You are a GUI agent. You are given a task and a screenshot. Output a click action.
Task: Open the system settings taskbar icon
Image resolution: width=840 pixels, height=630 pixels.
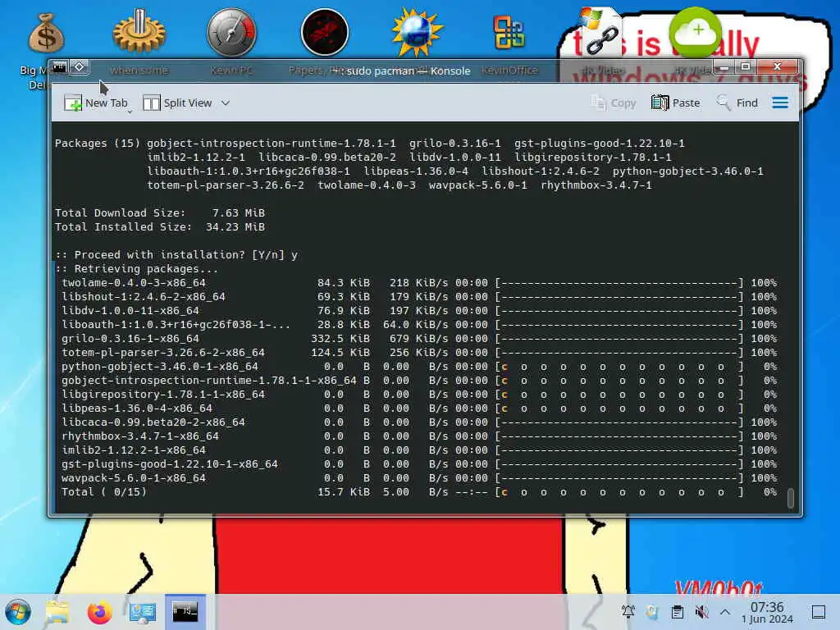[142, 612]
